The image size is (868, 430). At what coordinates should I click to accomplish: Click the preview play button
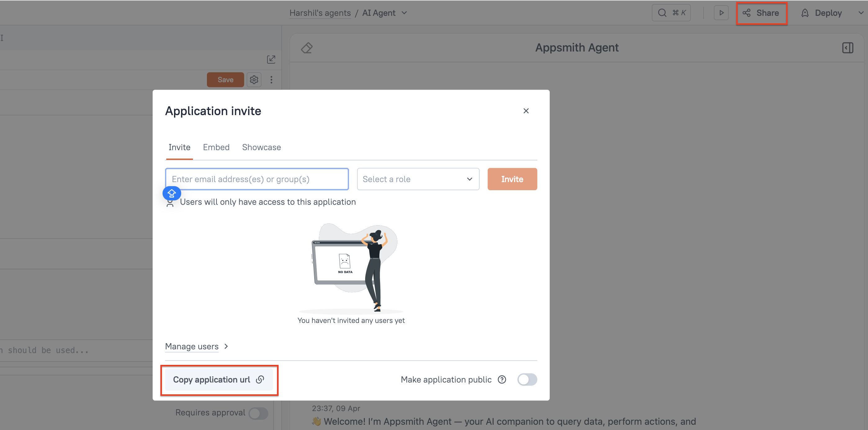(x=721, y=13)
